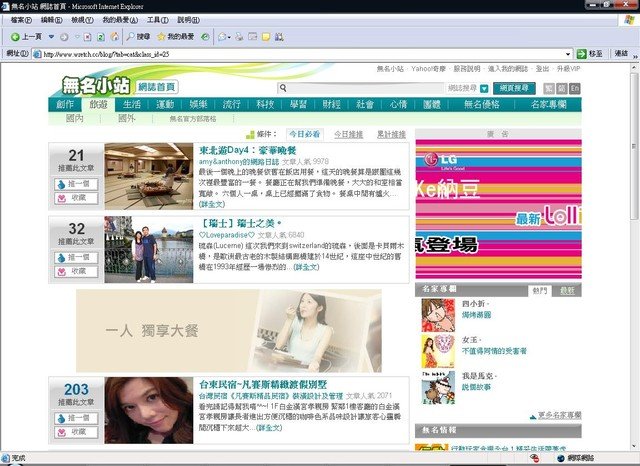Click the 國外 subcategory link
The image size is (640, 466).
point(127,119)
